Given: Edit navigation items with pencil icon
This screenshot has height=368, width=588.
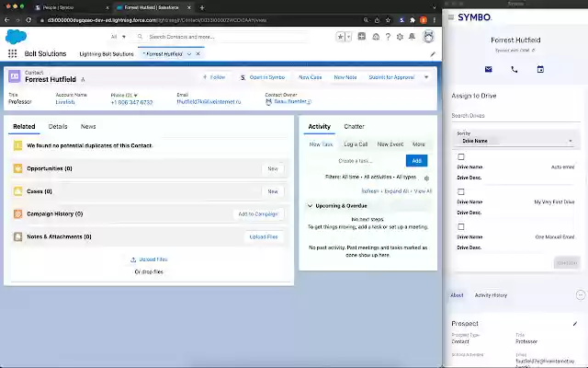Looking at the screenshot, I should (x=433, y=54).
